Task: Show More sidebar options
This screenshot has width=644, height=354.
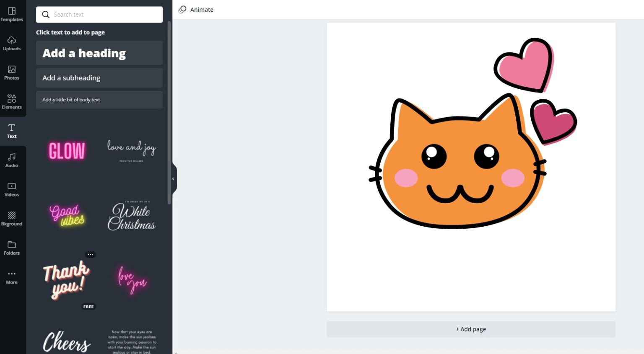Action: (12, 277)
